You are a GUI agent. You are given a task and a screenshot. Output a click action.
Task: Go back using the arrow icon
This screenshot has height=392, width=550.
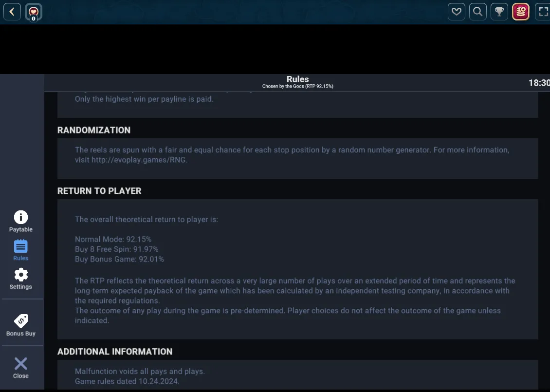[x=12, y=12]
